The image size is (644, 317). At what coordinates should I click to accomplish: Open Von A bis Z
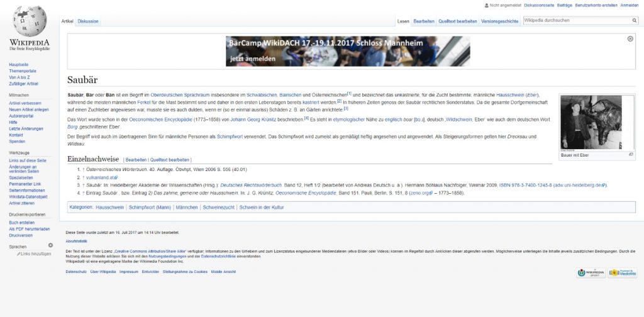click(x=19, y=77)
